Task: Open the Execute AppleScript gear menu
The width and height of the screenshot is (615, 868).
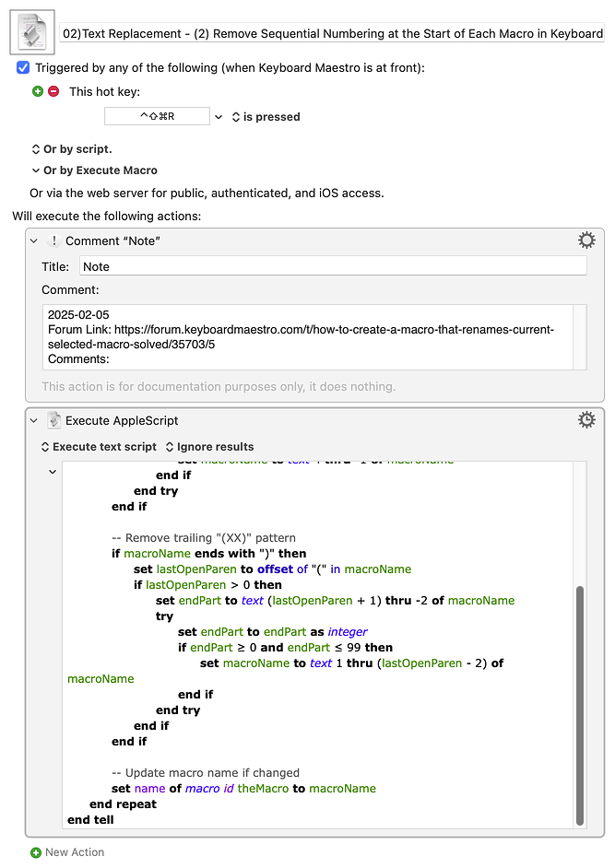Action: (x=586, y=419)
